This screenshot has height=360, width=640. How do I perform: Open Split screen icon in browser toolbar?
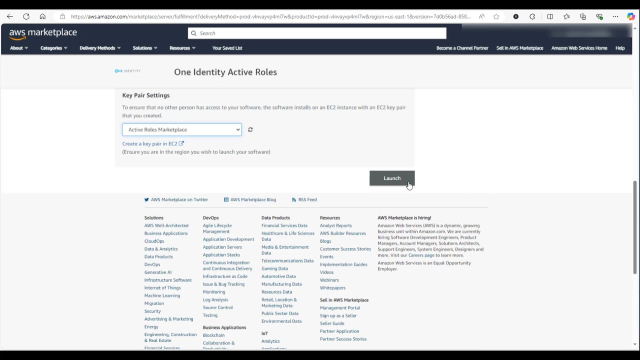[x=550, y=16]
